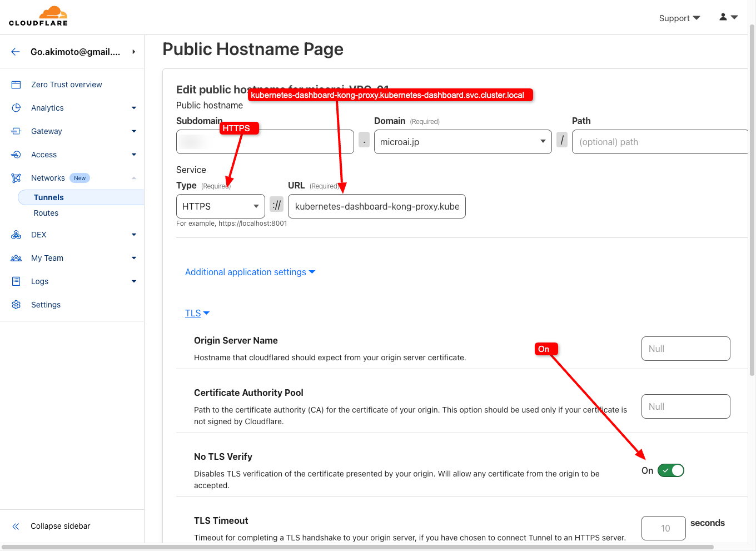
Task: Open the service Type dropdown HTTPS
Action: 221,206
